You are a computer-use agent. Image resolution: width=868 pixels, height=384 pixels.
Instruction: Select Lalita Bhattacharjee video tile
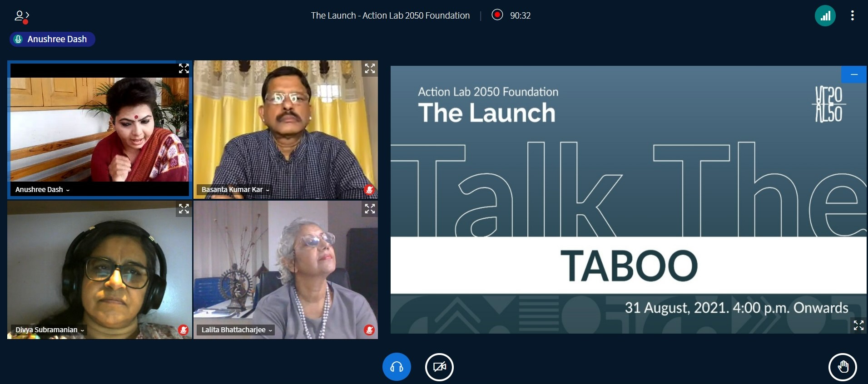tap(286, 270)
